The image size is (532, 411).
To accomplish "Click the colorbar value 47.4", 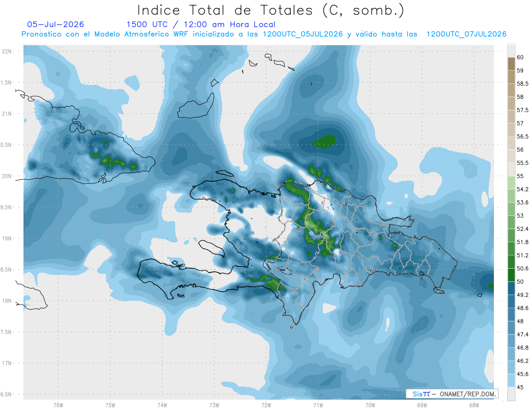I will coord(523,334).
